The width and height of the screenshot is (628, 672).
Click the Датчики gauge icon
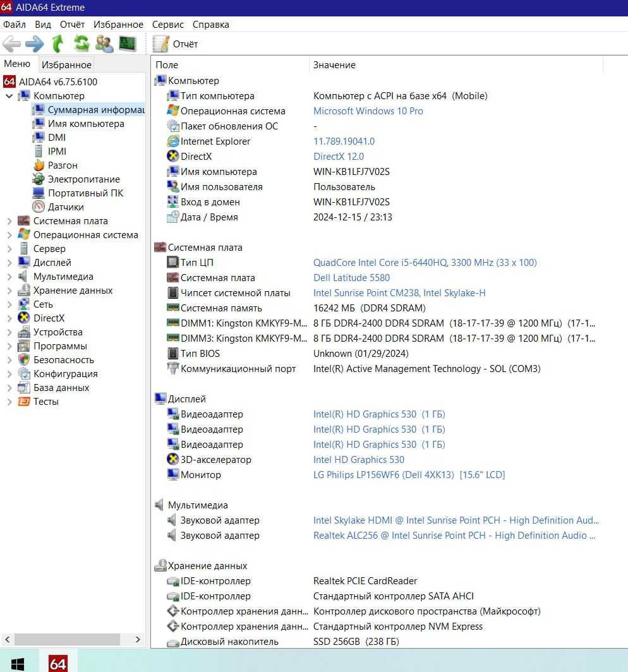tap(39, 207)
